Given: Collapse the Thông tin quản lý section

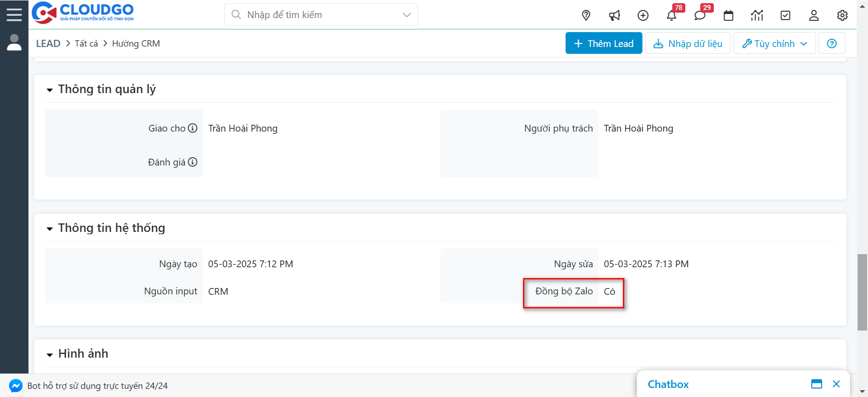Looking at the screenshot, I should coord(50,90).
